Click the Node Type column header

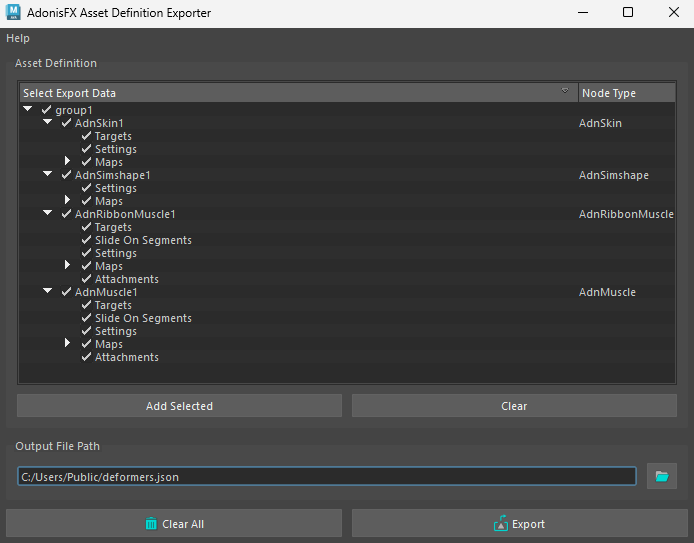point(627,93)
